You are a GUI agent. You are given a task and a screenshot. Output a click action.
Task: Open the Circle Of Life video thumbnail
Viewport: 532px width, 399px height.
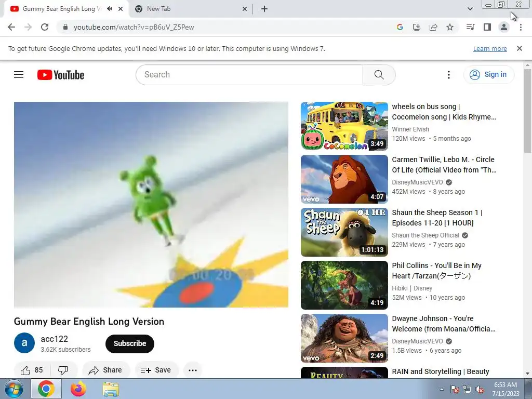[344, 179]
